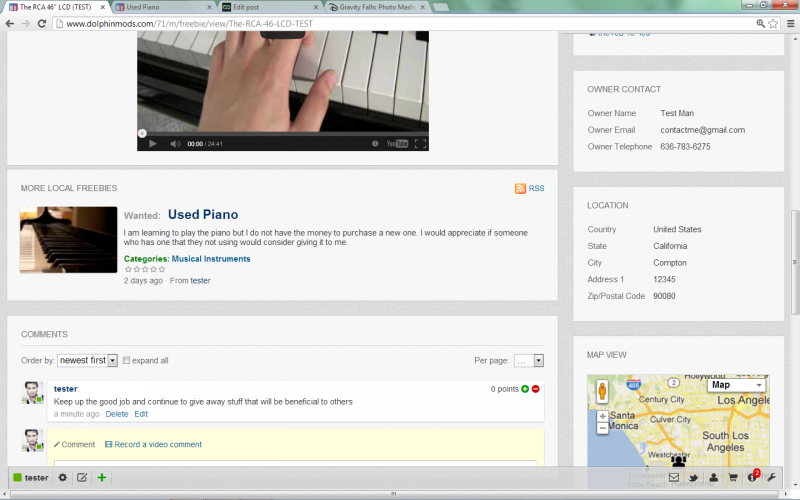
Task: Click the address bar URL
Action: pos(189,23)
